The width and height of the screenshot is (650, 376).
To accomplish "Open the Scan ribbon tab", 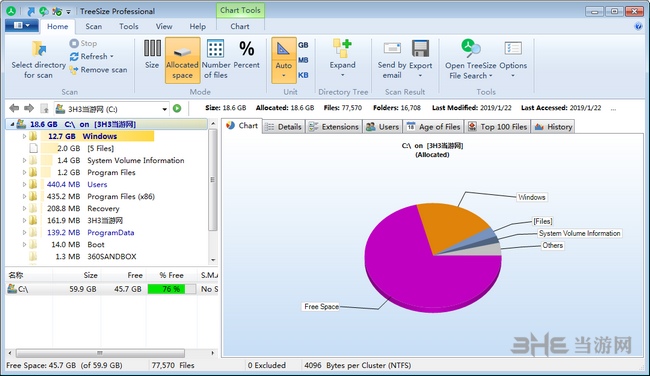I will click(94, 27).
